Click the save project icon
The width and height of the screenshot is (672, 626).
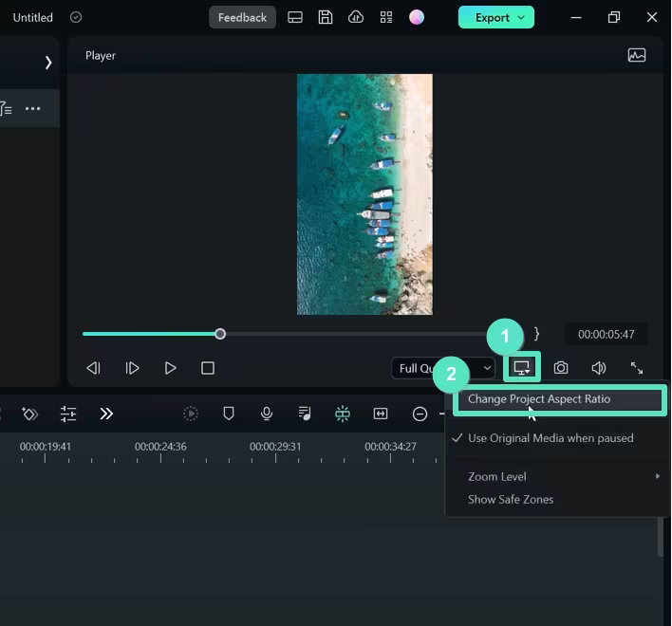326,17
